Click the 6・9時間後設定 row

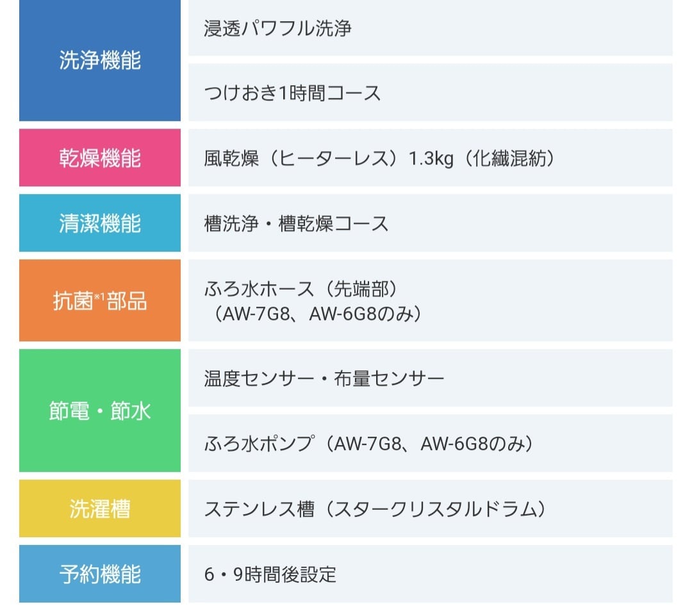270,574
